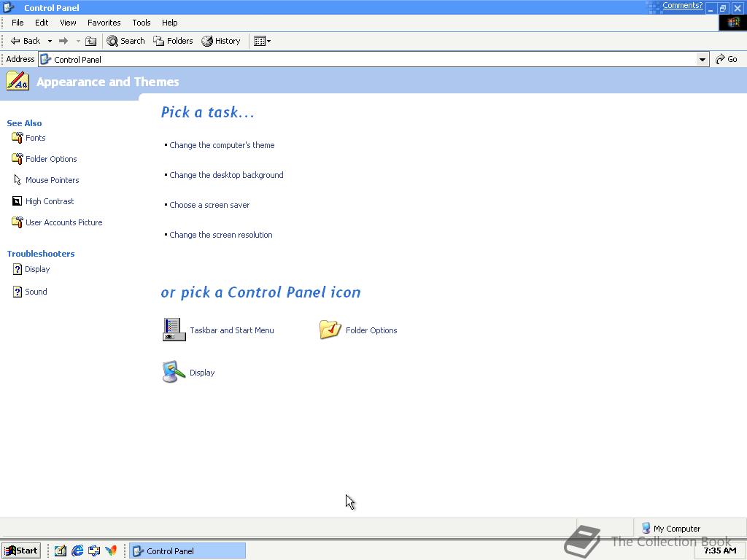Click the Control Panel title bar icon
747x560 pixels.
pos(9,7)
